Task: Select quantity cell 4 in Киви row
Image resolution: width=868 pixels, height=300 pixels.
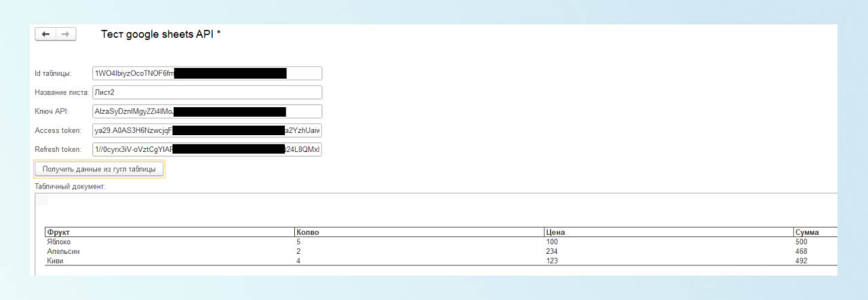Action: [419, 261]
